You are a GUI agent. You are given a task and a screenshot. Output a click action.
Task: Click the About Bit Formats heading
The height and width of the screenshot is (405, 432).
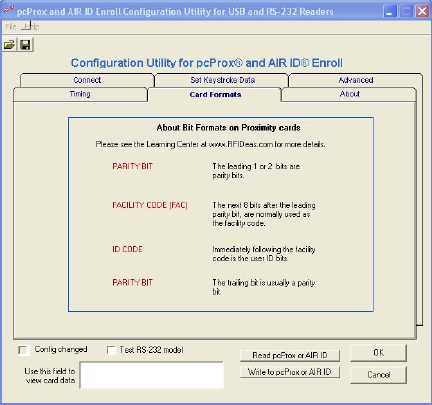[228, 128]
